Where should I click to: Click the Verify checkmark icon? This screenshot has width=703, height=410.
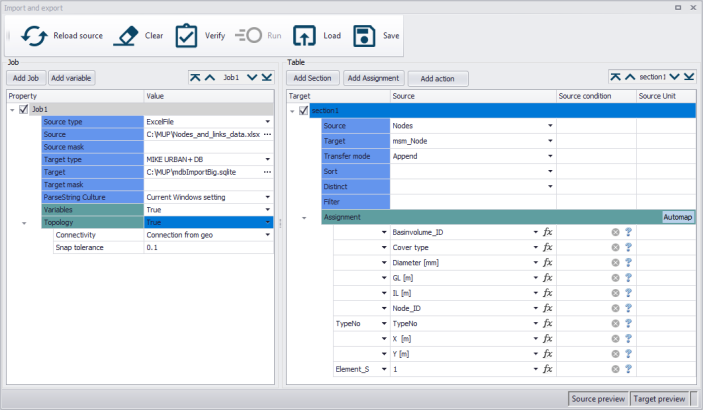point(186,36)
